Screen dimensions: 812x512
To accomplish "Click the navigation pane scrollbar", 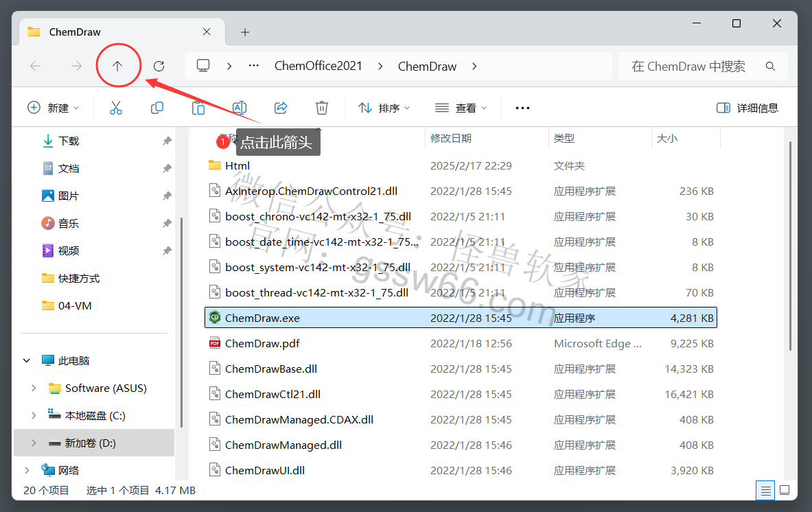I will [181, 322].
